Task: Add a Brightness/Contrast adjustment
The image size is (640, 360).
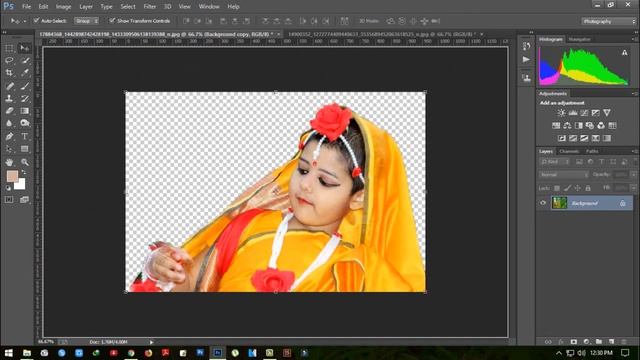Action: [562, 113]
